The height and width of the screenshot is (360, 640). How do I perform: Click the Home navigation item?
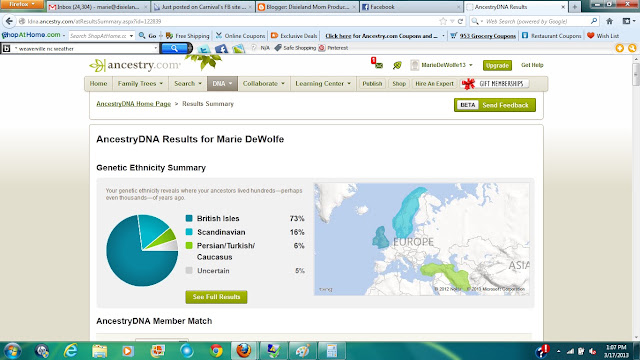[98, 84]
